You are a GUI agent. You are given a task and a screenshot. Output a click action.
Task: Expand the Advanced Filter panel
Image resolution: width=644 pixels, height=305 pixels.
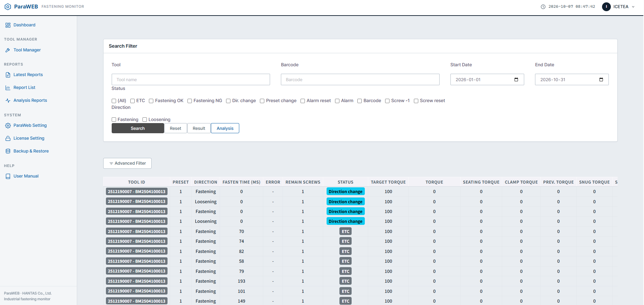(x=127, y=163)
